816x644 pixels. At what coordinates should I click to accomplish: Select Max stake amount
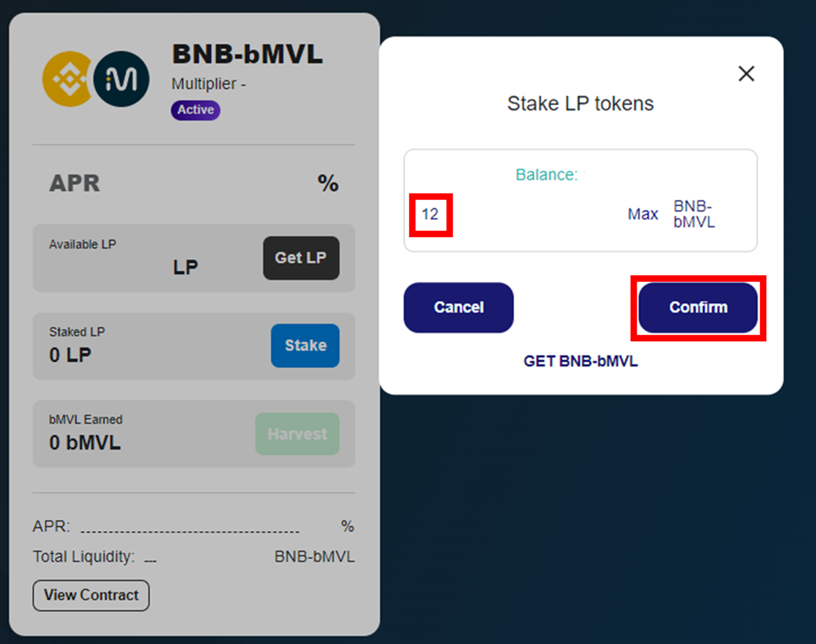click(x=642, y=215)
